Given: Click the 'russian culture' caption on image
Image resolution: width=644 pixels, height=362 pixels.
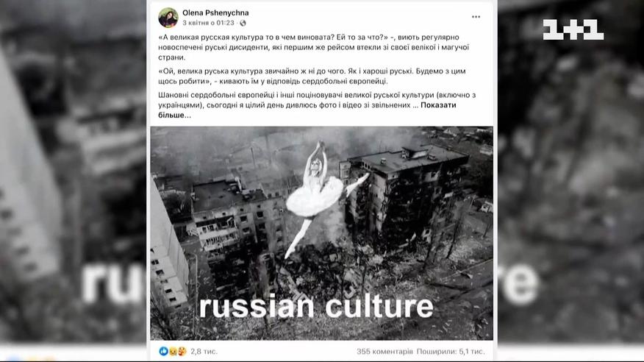Looking at the screenshot, I should (x=316, y=307).
